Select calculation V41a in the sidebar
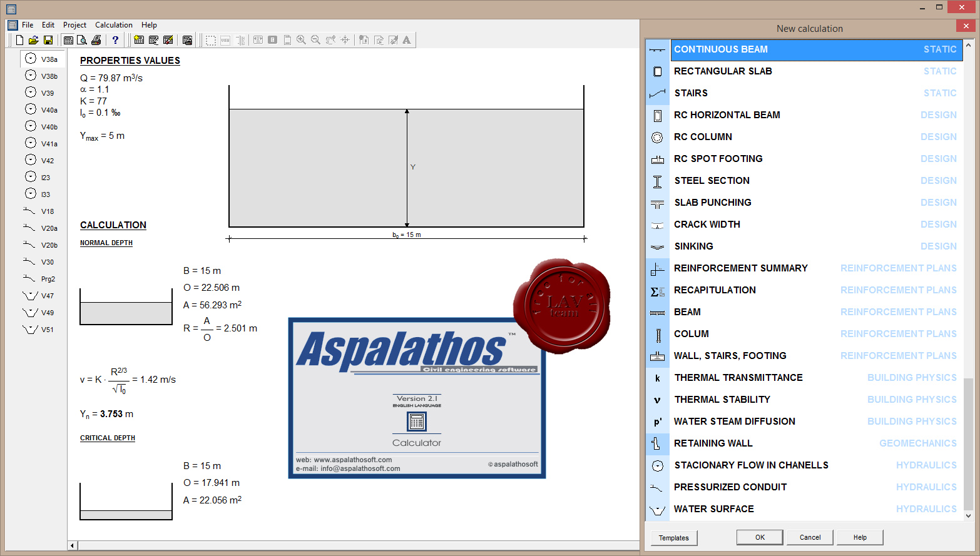The image size is (980, 556). (42, 143)
